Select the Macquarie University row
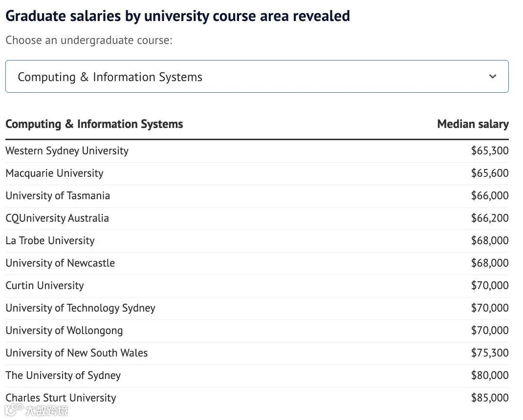This screenshot has height=420, width=523. (54, 173)
